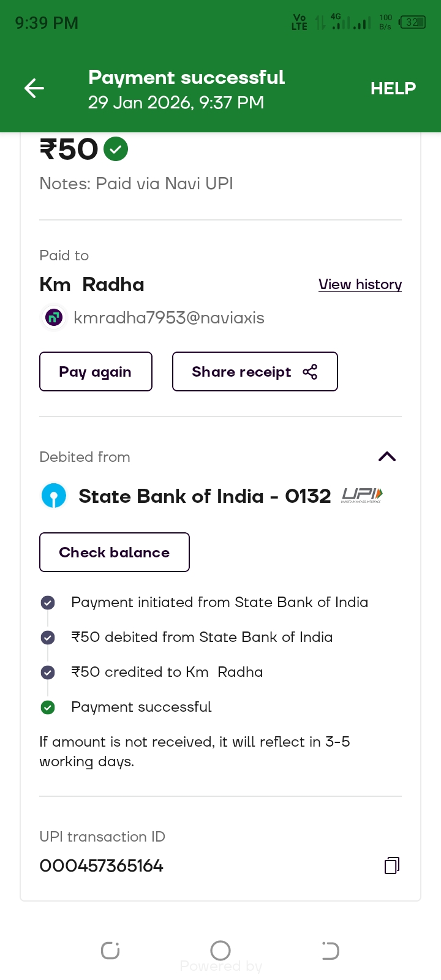Tap the UPI transaction ID number
441x980 pixels.
(102, 866)
